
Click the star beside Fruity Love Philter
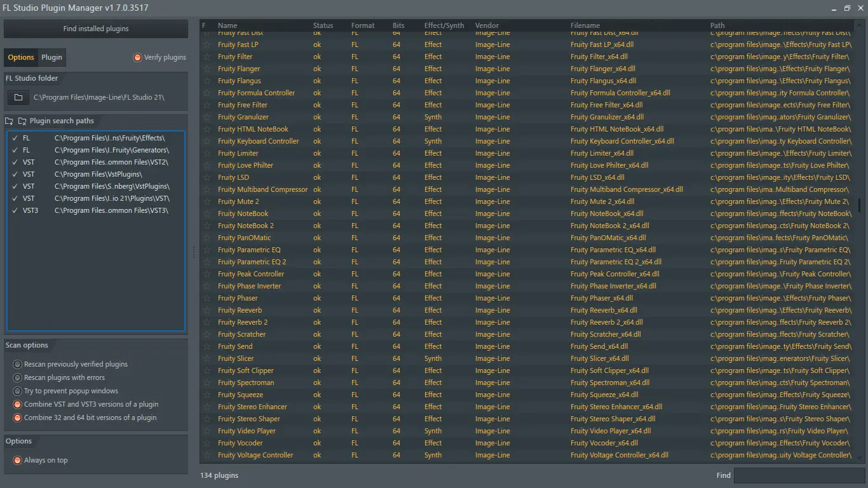click(x=207, y=165)
